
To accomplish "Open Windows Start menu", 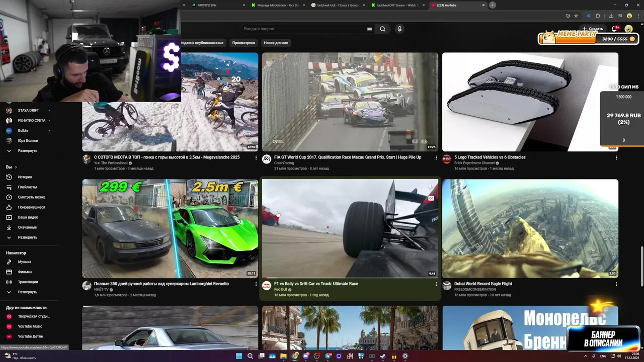I will (x=239, y=356).
